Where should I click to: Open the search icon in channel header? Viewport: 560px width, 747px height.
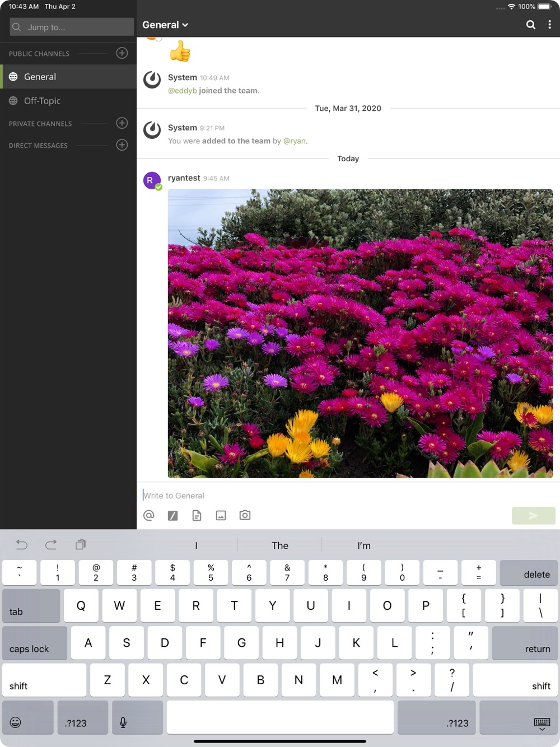(x=530, y=25)
